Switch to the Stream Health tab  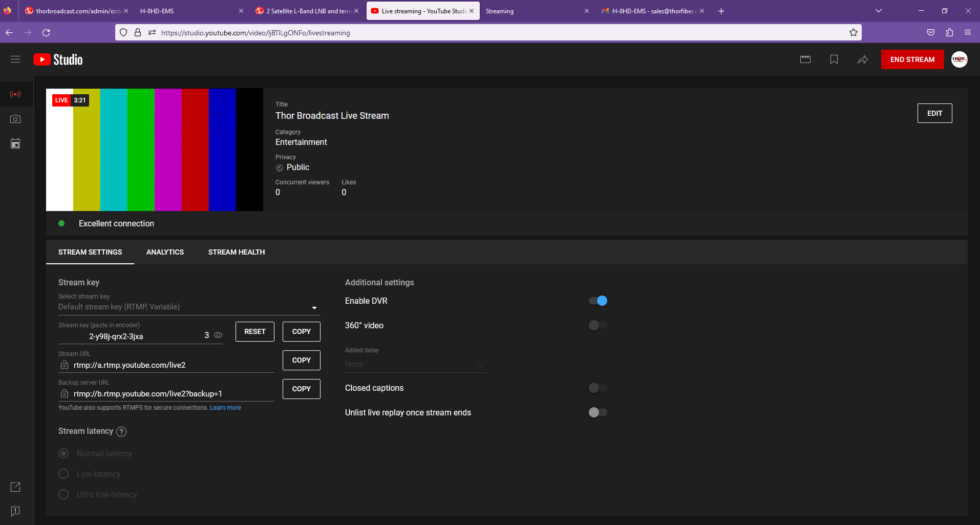(237, 252)
